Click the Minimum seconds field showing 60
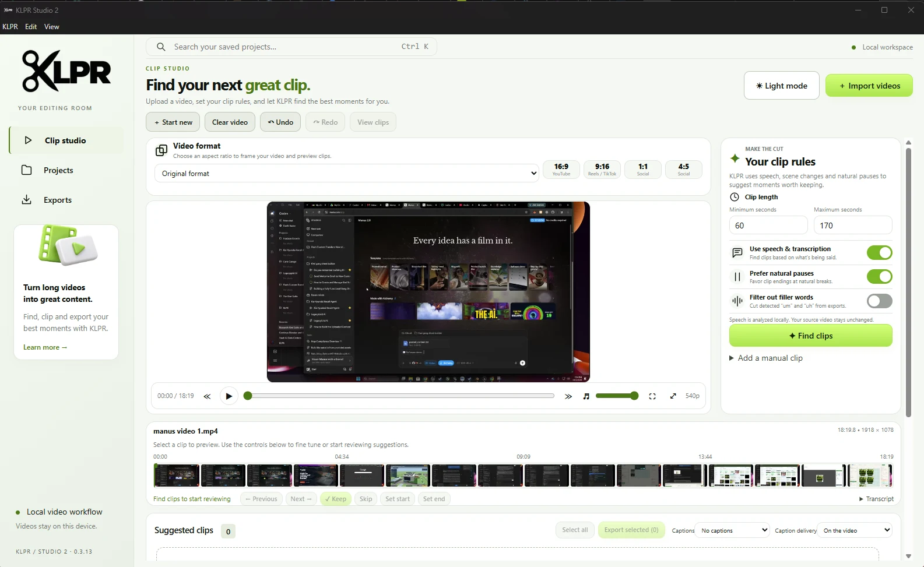This screenshot has height=567, width=924. click(768, 226)
